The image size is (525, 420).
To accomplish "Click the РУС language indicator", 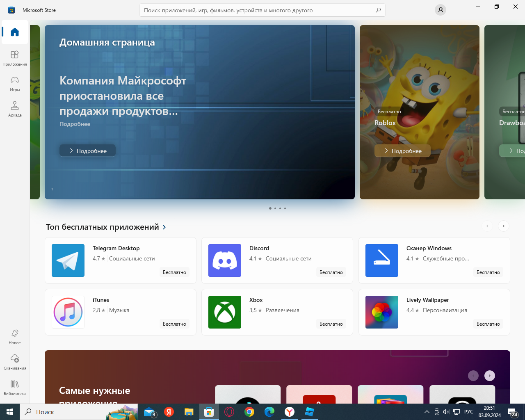I will [469, 412].
